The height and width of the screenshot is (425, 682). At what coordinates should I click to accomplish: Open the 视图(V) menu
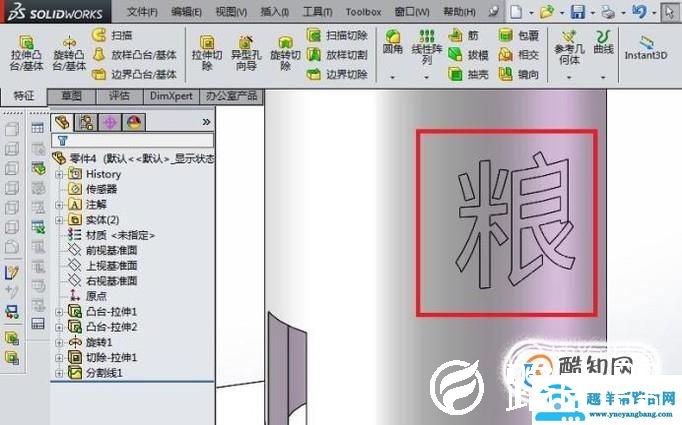[231, 12]
